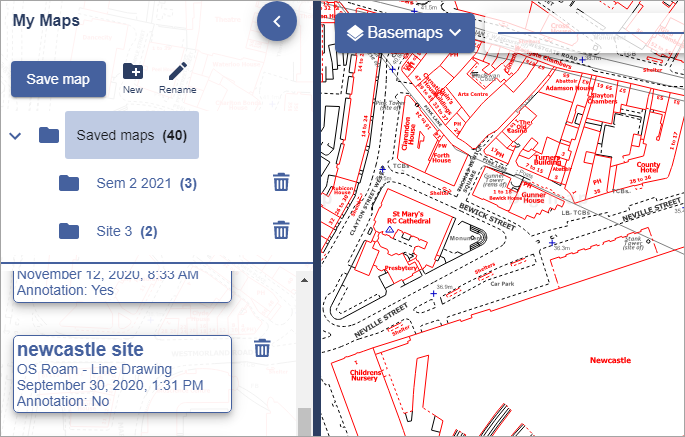Click the Presbytery map label

point(400,268)
